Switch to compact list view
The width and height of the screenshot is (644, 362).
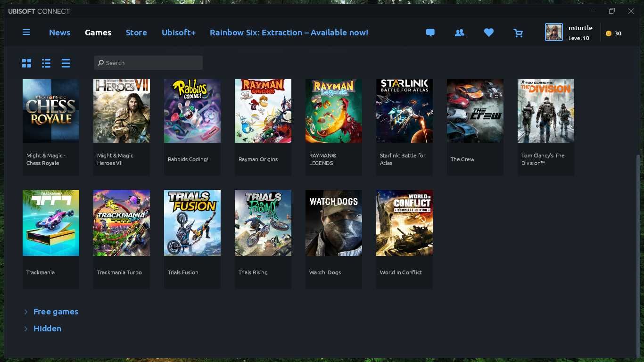(66, 63)
